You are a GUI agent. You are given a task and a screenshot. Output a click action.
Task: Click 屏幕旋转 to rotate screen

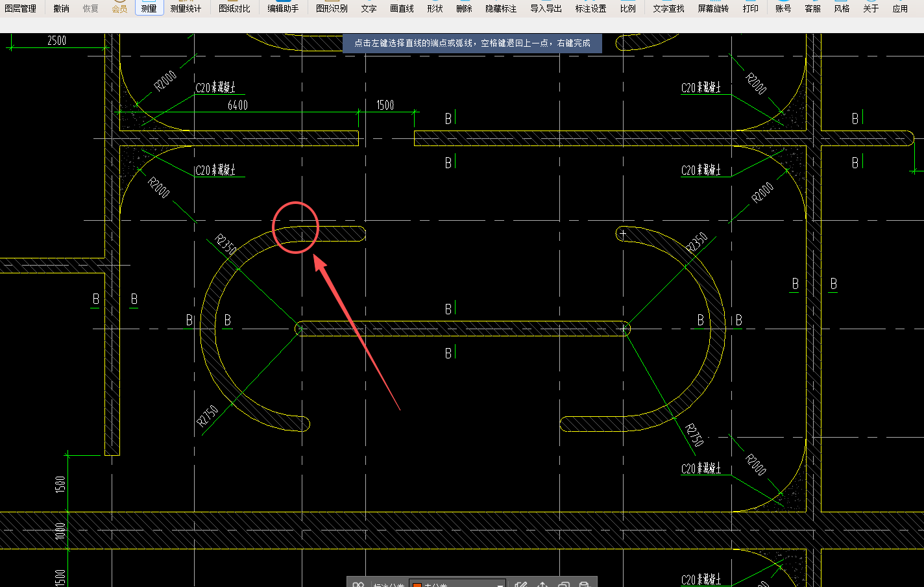(x=713, y=8)
